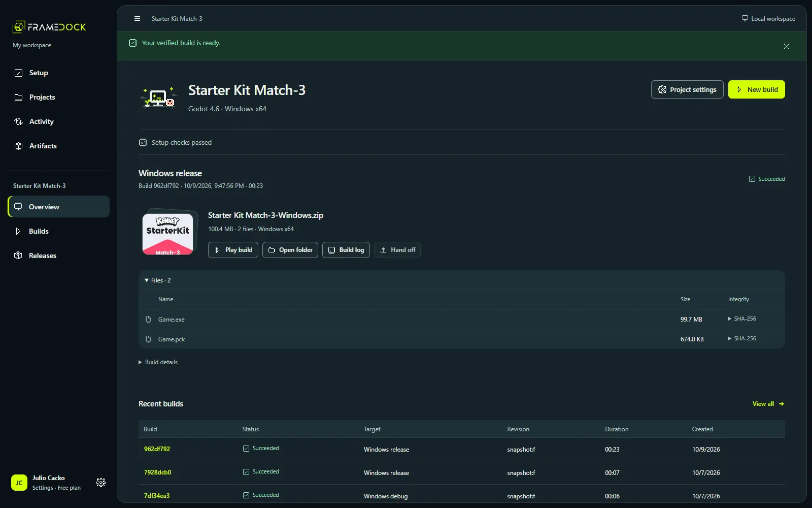
Task: Dismiss the verified build ready banner
Action: [x=786, y=46]
